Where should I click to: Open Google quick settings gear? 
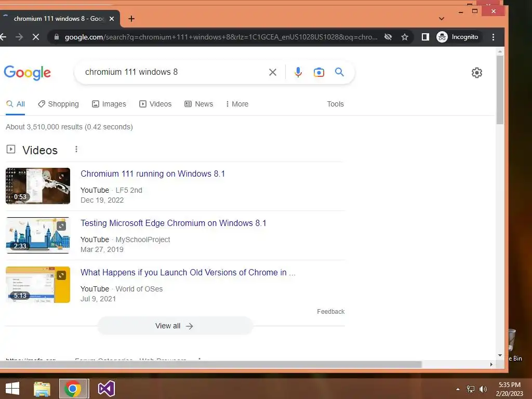(x=477, y=73)
